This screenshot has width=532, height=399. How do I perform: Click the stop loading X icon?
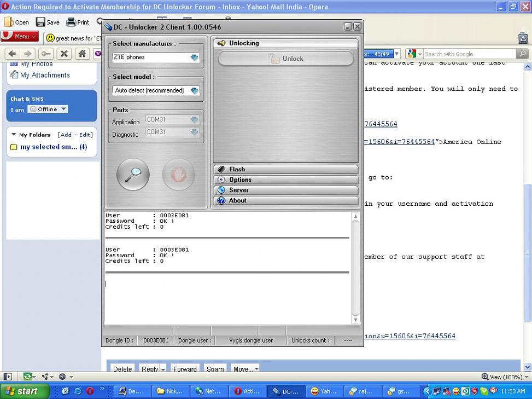64,54
